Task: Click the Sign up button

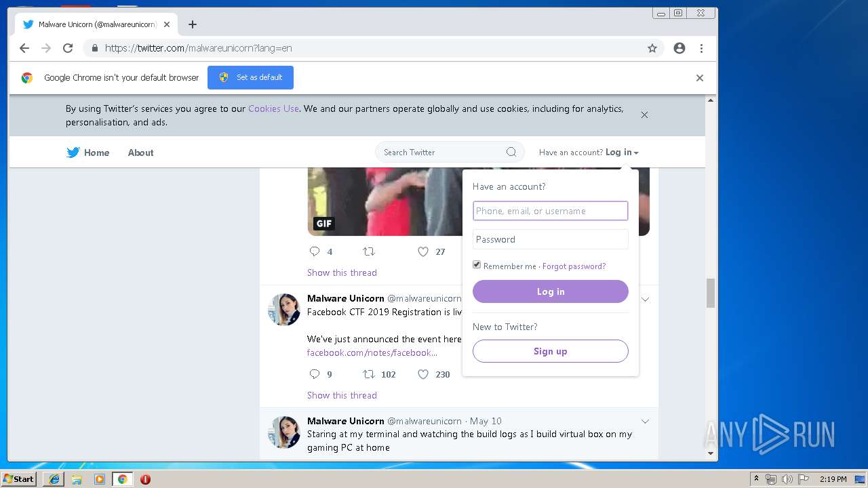Action: (x=551, y=351)
